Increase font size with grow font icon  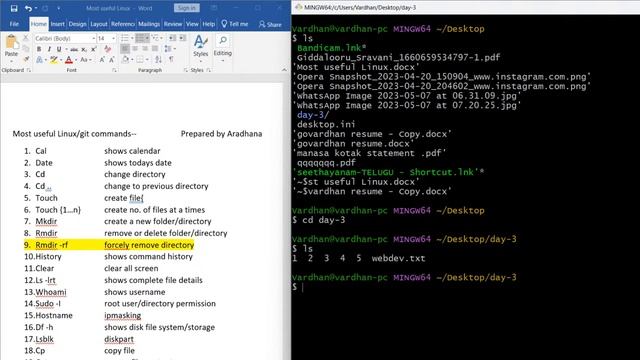[x=102, y=60]
